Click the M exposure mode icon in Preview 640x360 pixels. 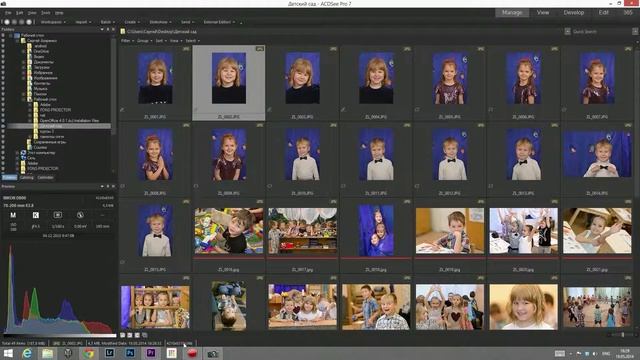(x=13, y=215)
